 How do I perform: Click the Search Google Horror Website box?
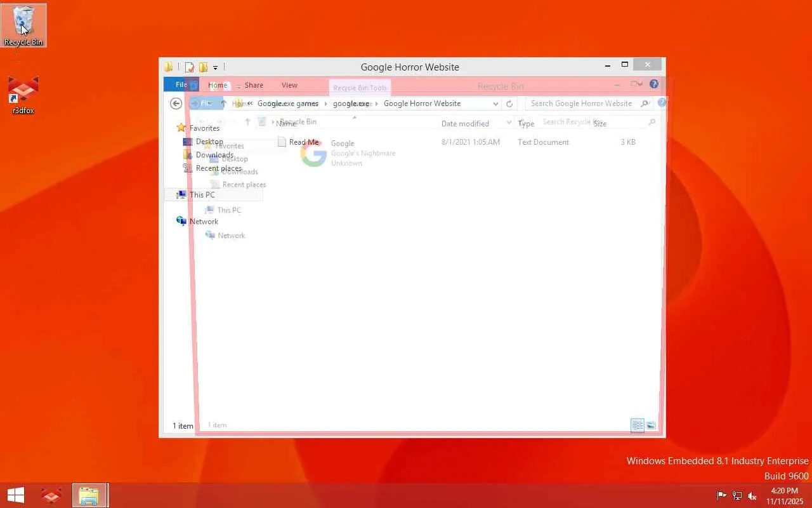tap(588, 104)
